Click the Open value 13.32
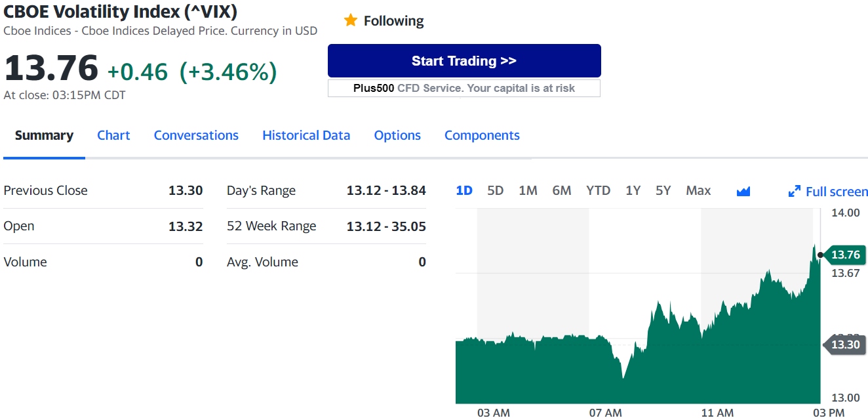The height and width of the screenshot is (418, 868). click(186, 226)
